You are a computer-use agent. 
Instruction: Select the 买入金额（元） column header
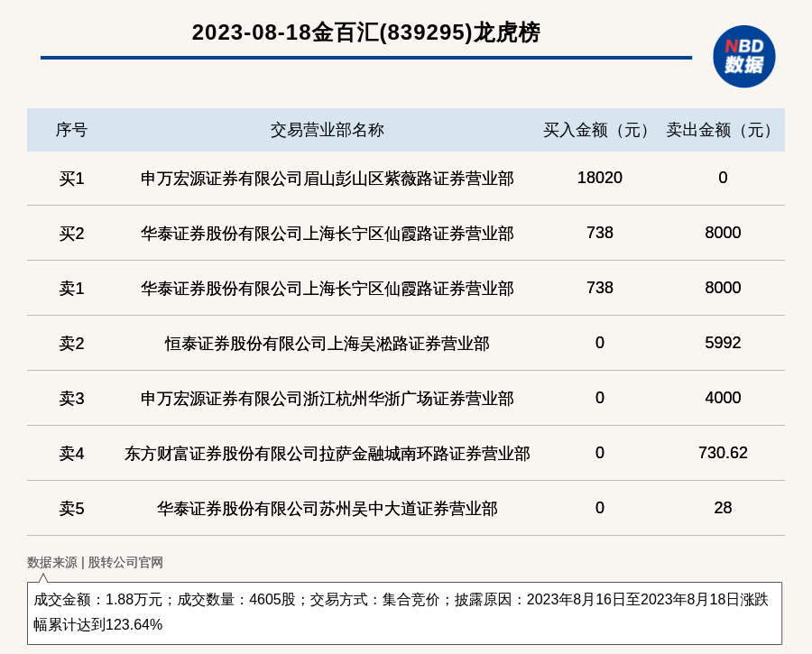(600, 130)
